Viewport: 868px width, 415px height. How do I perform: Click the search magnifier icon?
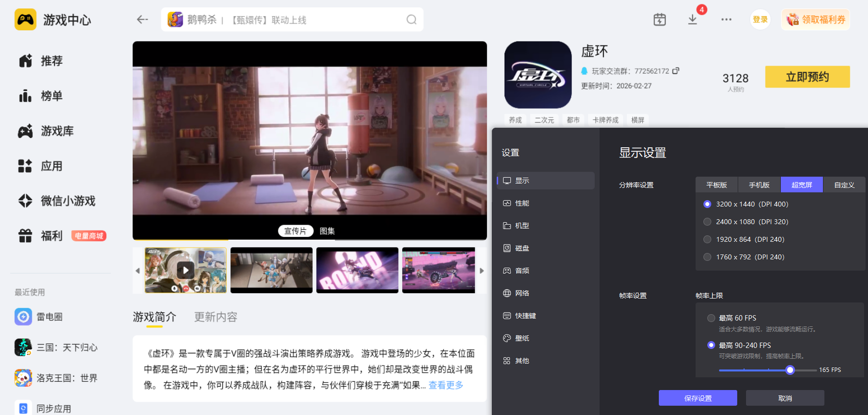pyautogui.click(x=411, y=20)
